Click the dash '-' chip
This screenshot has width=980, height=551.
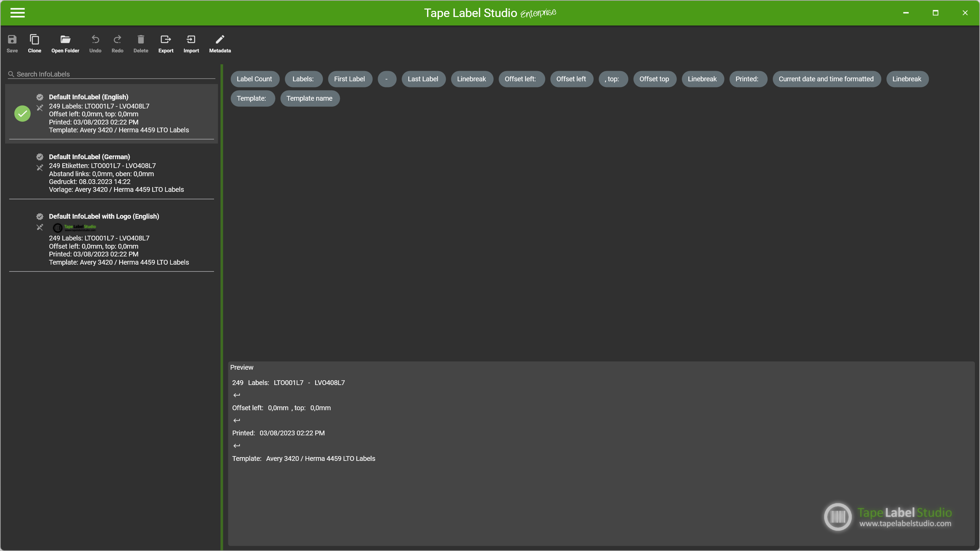tap(387, 79)
